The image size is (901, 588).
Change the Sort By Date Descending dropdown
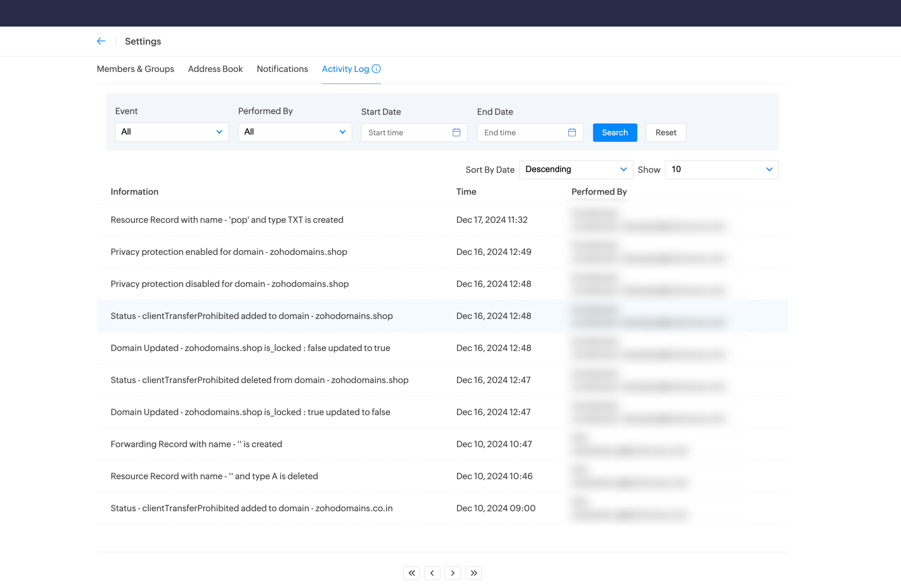tap(575, 169)
